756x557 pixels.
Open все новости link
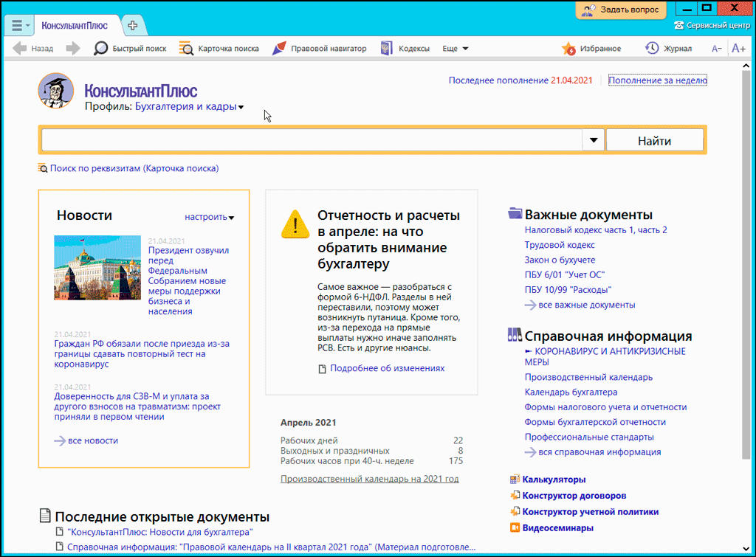click(x=93, y=440)
